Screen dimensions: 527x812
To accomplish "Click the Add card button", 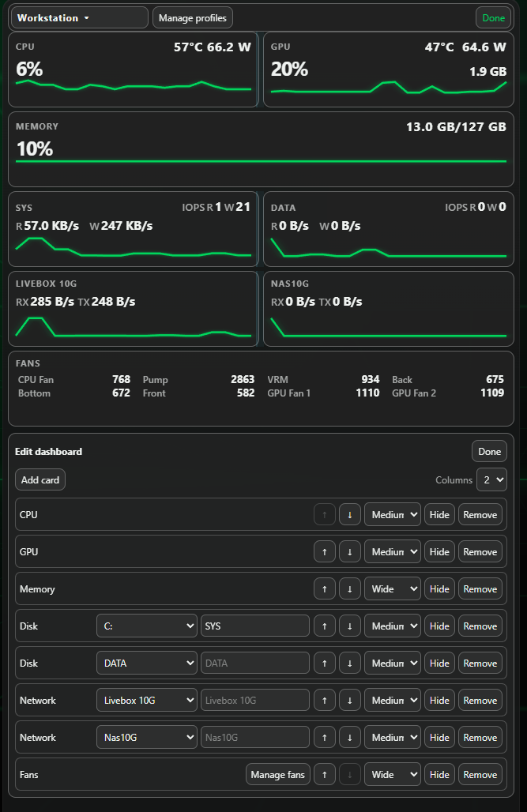I will 40,480.
